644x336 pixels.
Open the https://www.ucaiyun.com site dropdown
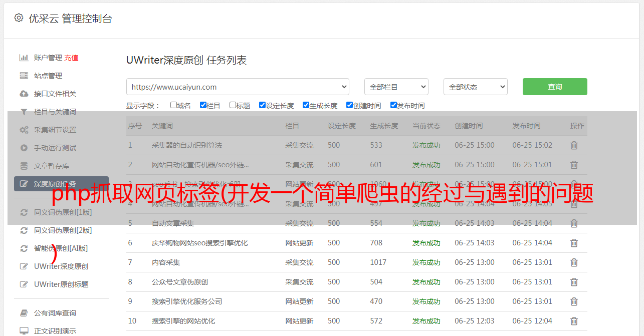pos(238,87)
